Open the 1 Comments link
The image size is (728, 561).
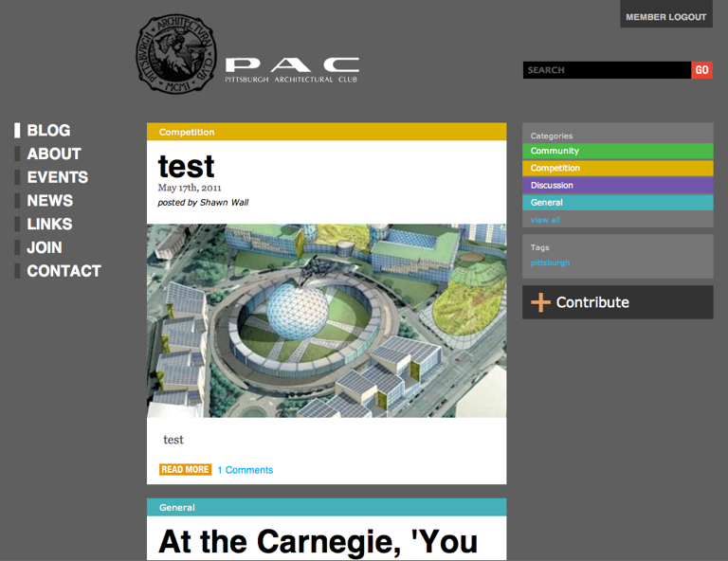[x=246, y=470]
